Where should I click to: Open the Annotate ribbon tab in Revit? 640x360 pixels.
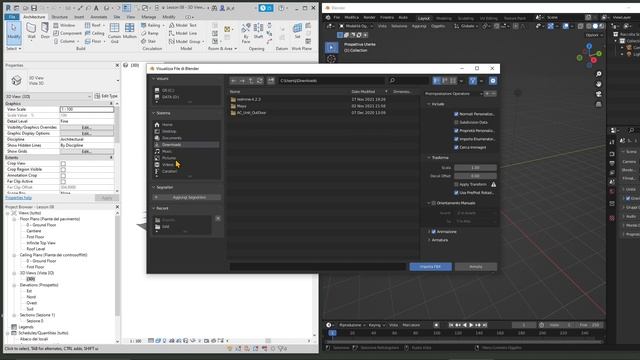click(99, 17)
